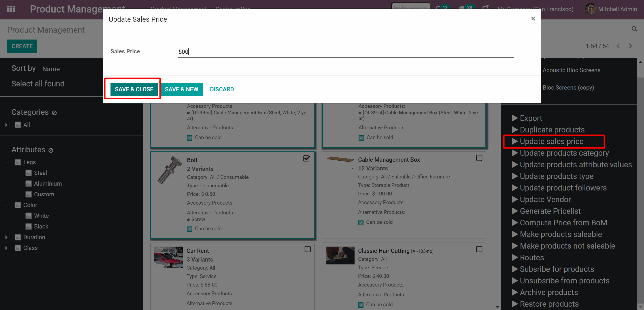Toggle the White color checkbox
The image size is (644, 310).
[x=29, y=216]
